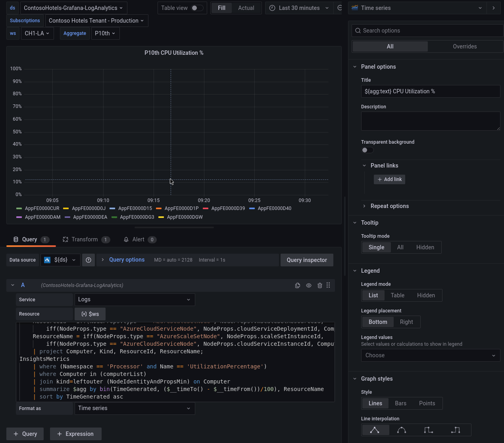
Task: Open the Last 30 minutes time range picker
Action: pos(298,8)
